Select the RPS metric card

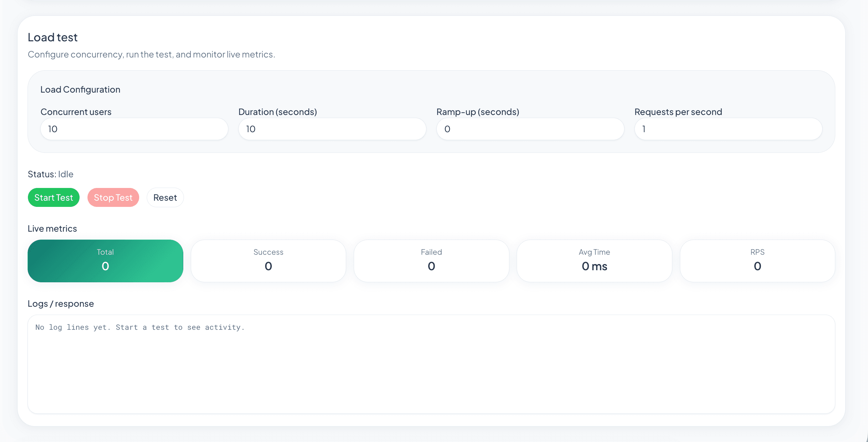(757, 261)
